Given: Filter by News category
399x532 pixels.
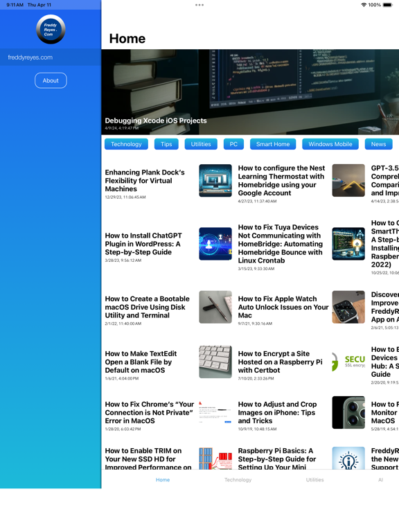Looking at the screenshot, I should pyautogui.click(x=378, y=144).
